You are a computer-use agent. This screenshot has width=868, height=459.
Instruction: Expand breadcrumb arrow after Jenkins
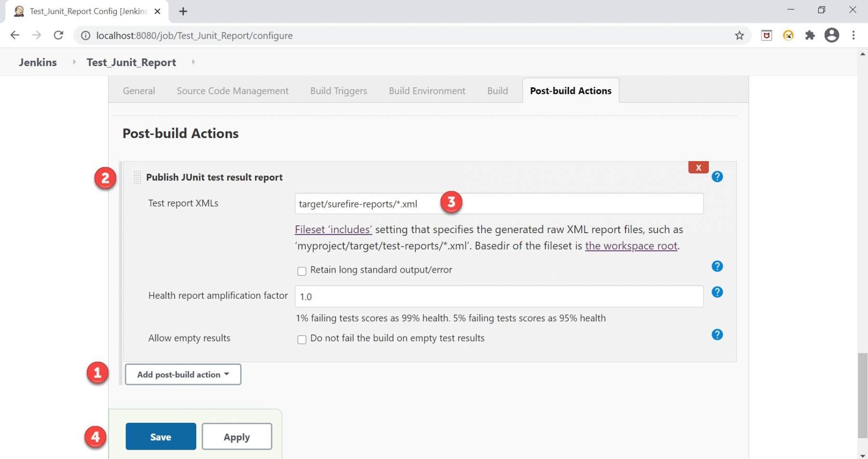(74, 62)
